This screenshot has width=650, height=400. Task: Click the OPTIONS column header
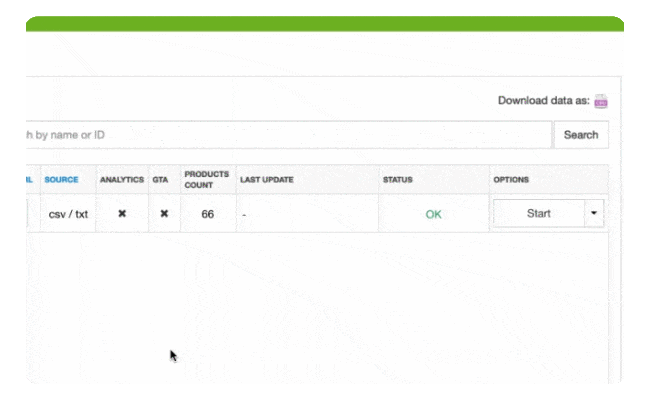(511, 179)
